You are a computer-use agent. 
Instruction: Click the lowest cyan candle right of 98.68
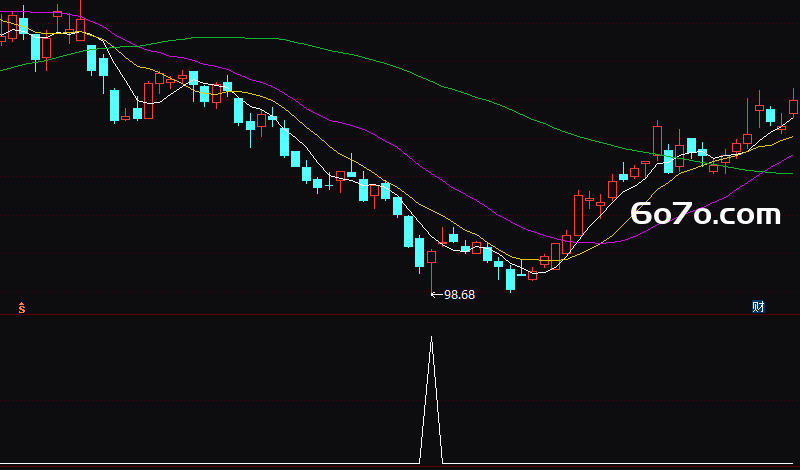510,280
